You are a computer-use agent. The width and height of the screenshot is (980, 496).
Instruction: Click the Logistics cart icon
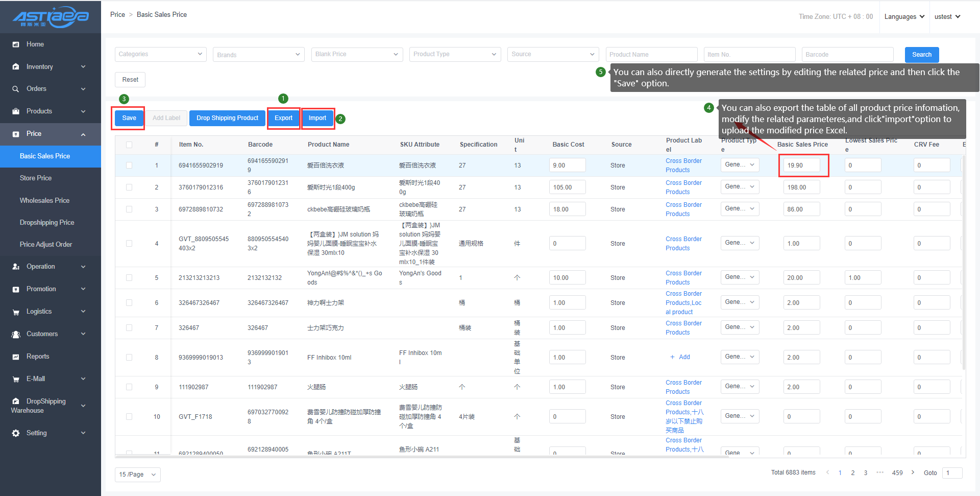pos(16,312)
